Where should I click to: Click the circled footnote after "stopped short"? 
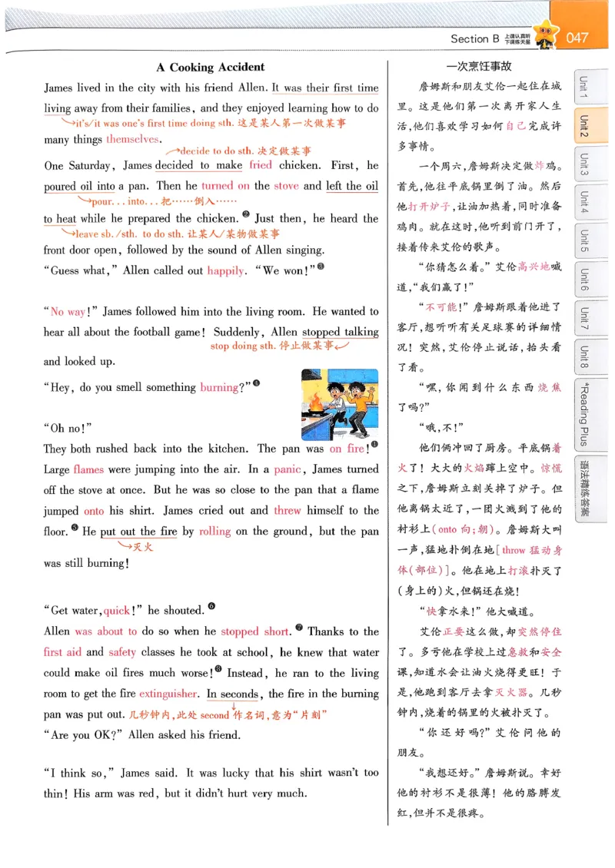tap(299, 627)
